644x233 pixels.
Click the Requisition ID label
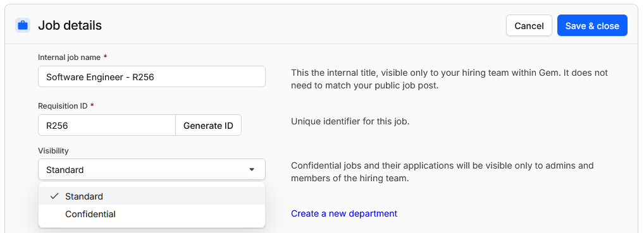click(63, 106)
